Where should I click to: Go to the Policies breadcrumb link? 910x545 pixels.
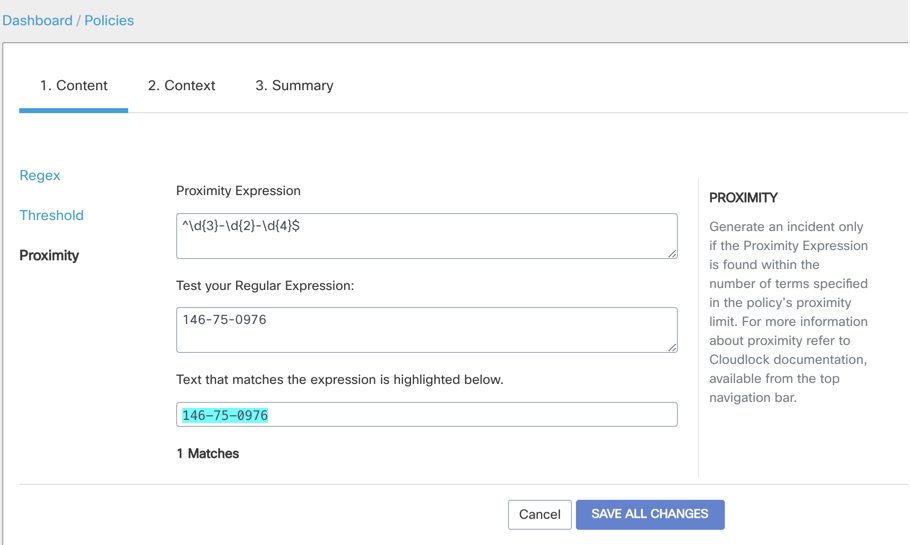tap(109, 20)
